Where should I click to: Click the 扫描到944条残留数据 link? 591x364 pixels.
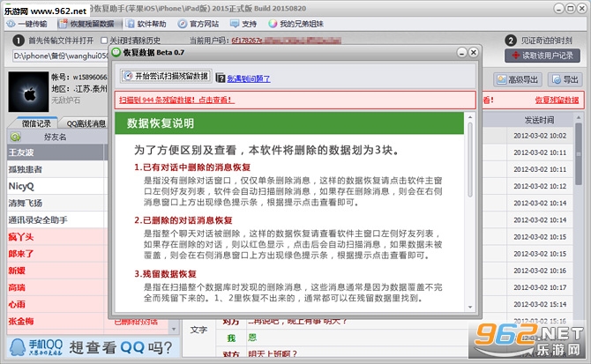[x=176, y=100]
